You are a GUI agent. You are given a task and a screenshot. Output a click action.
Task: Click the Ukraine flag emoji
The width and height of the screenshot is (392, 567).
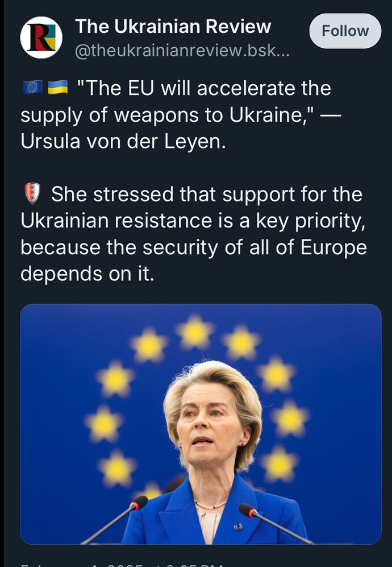click(x=57, y=88)
